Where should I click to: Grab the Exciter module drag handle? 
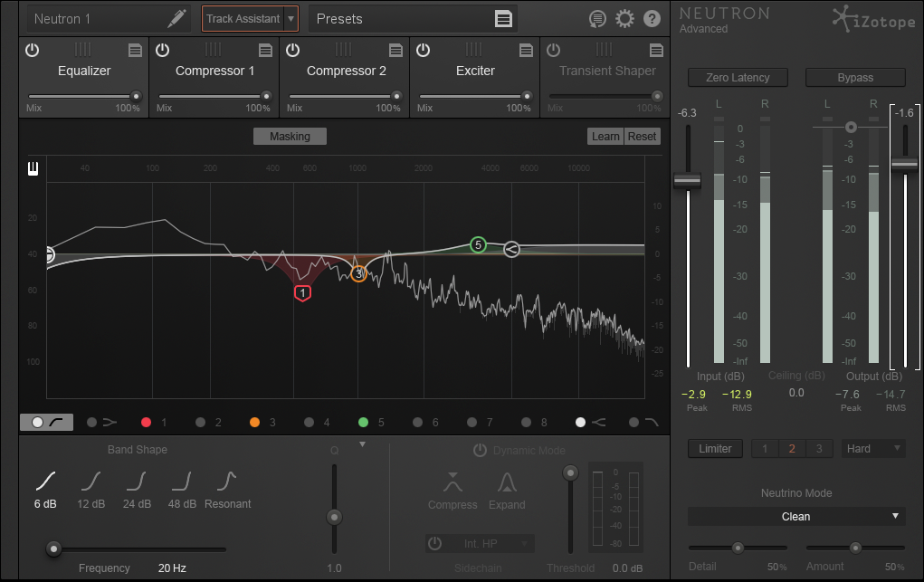(473, 49)
